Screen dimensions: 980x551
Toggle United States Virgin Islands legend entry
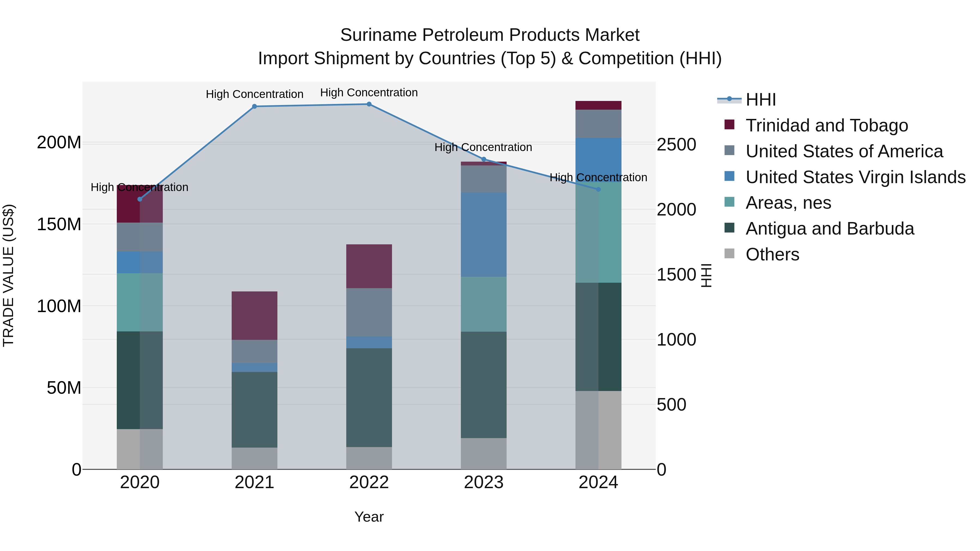coord(845,177)
